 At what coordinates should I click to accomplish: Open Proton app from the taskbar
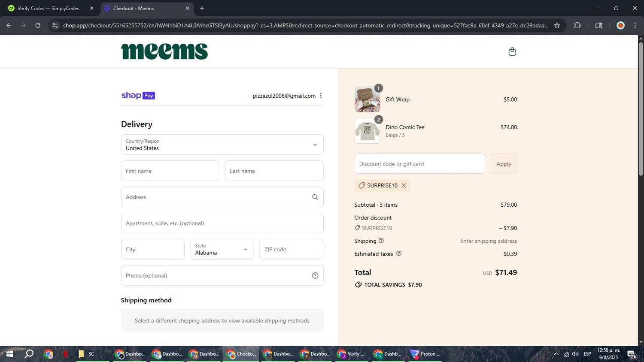pyautogui.click(x=425, y=354)
